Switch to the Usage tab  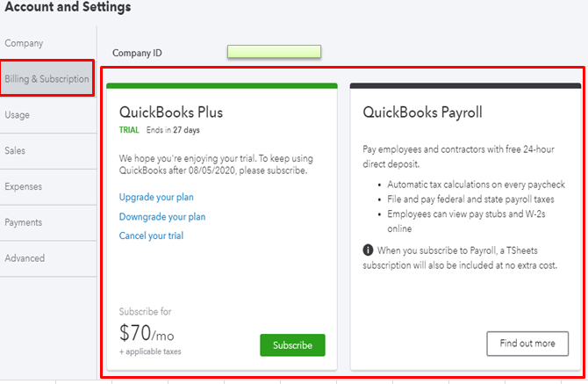17,114
